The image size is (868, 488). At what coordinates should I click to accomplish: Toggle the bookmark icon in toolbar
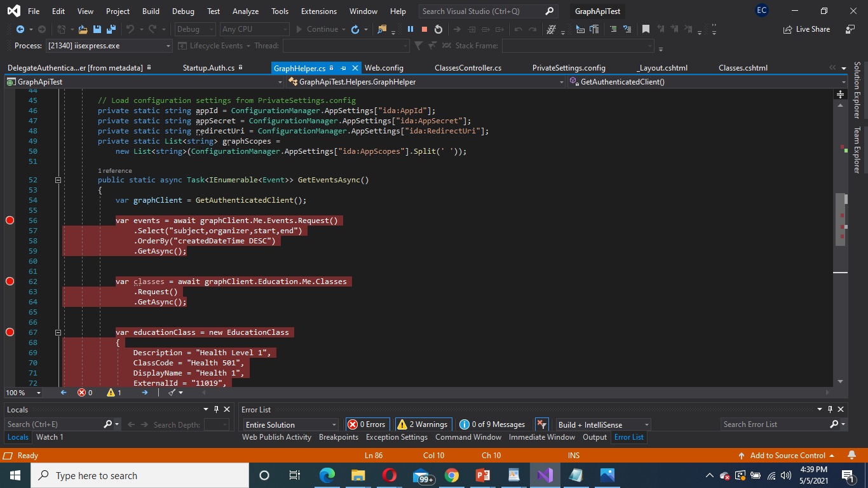646,29
